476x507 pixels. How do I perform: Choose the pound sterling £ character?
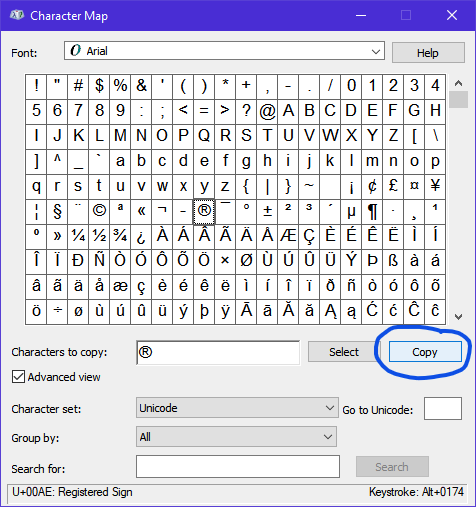pos(393,186)
